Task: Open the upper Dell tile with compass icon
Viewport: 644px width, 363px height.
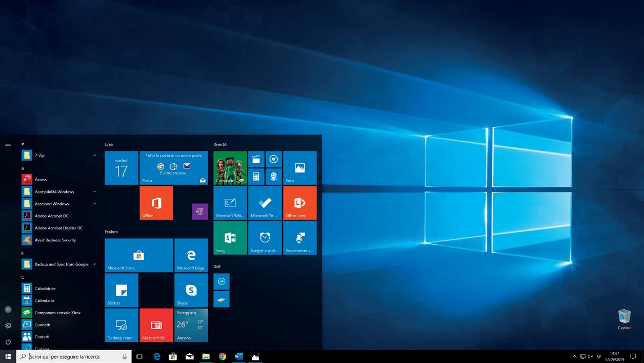Action: (x=222, y=281)
